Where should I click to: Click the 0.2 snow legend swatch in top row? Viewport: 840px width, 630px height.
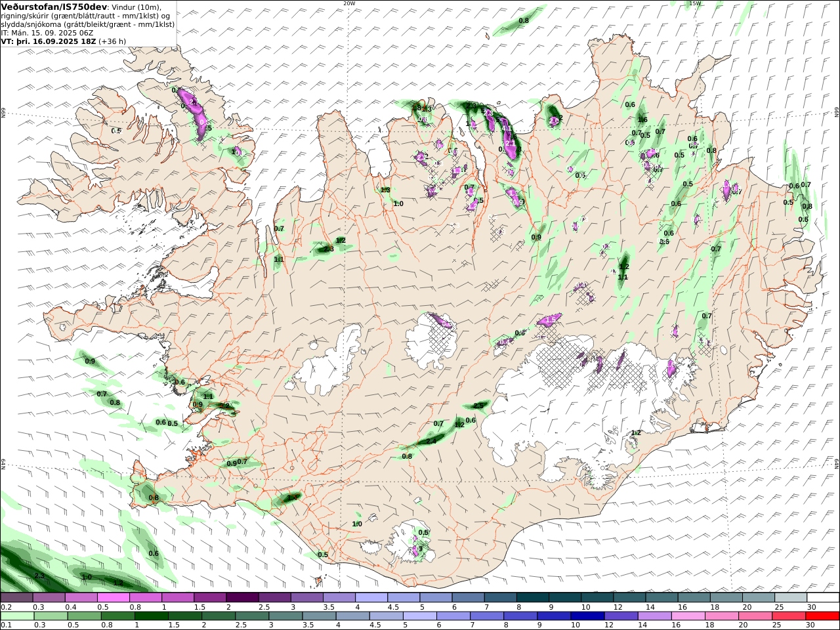pos(17,598)
